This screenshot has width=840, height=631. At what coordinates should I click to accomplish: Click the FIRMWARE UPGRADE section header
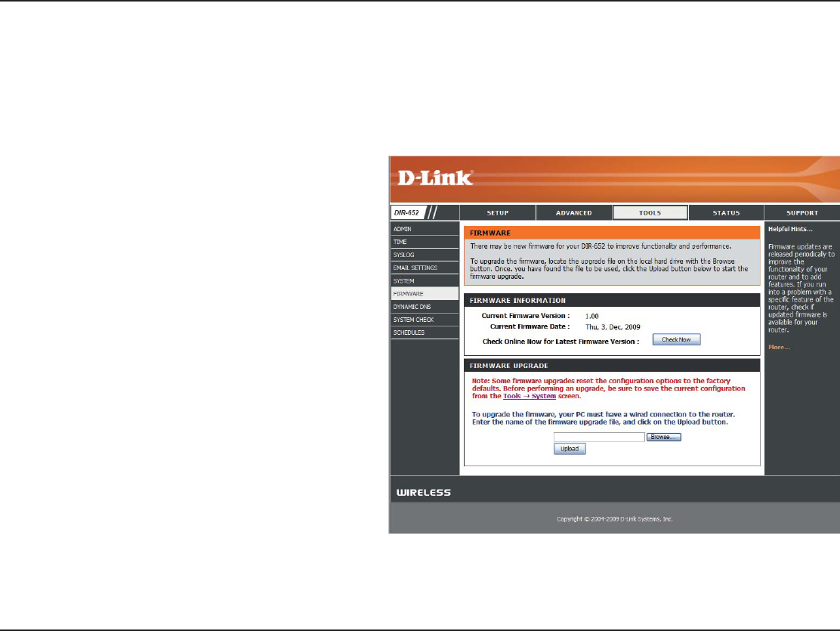612,366
